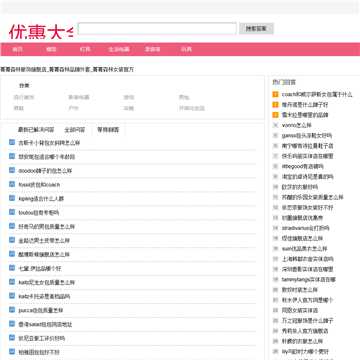Open 首页 in the pink navigation bar

point(18,49)
